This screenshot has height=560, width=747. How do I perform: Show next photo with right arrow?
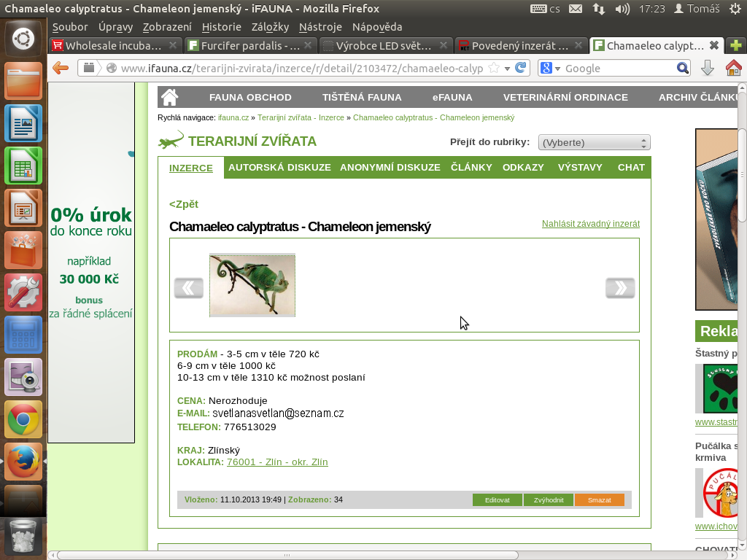click(x=620, y=288)
